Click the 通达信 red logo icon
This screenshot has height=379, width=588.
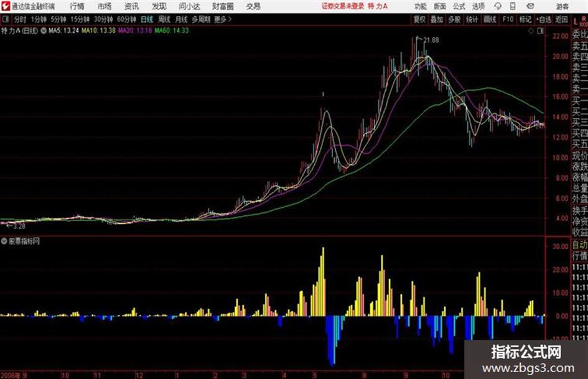click(6, 6)
